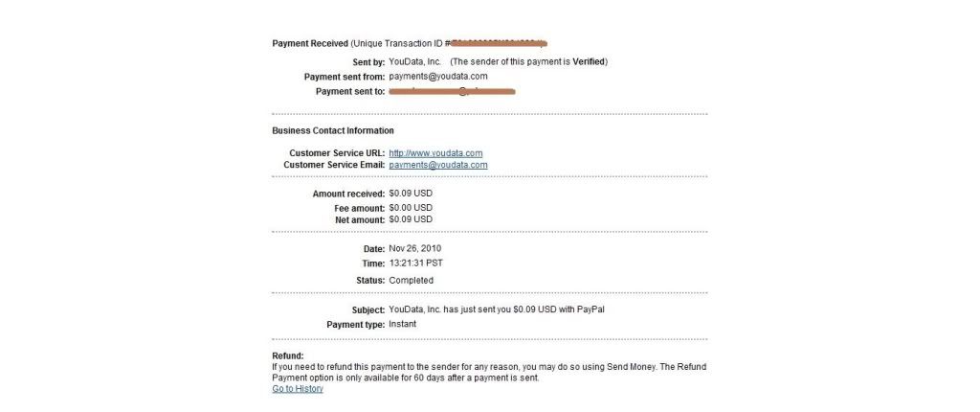Click the Fee amount value $0.00 USD

click(x=411, y=208)
